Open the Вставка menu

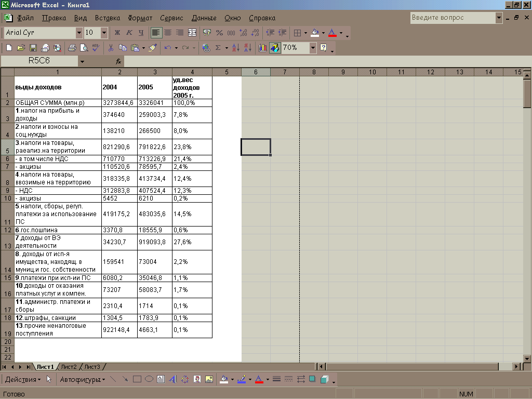(107, 18)
